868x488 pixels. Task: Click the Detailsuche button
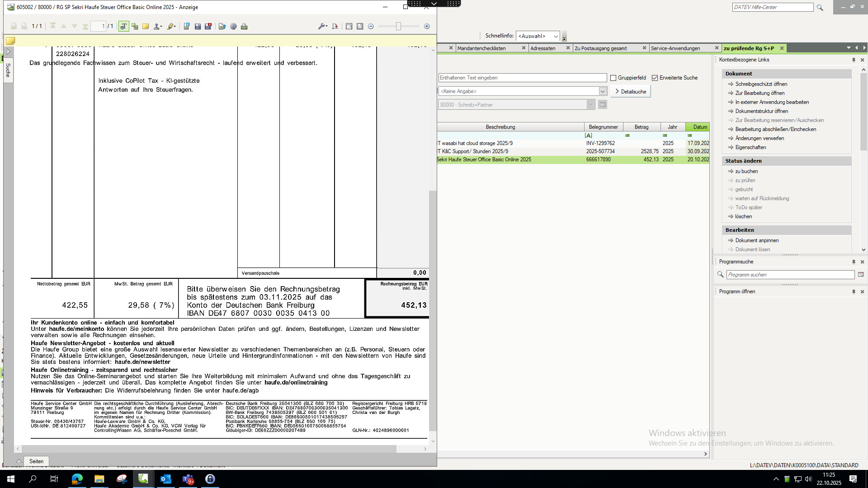(630, 92)
